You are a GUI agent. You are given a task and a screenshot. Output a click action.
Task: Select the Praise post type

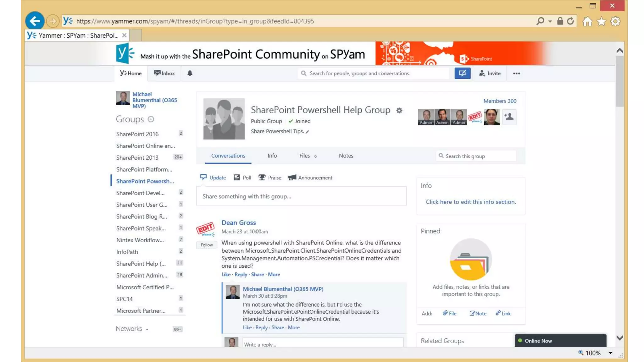pos(269,178)
